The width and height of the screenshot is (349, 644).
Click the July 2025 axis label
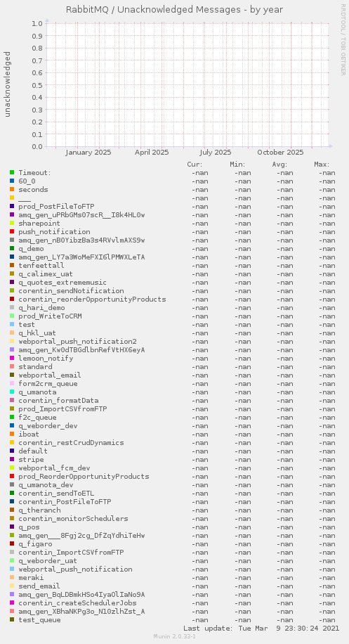pos(216,153)
